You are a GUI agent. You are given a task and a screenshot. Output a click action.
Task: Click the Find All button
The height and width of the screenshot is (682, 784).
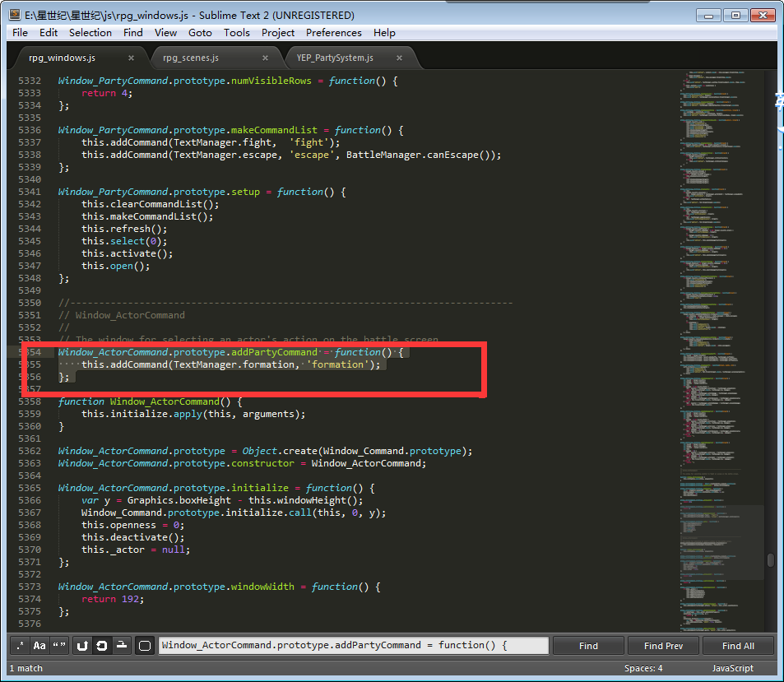[x=738, y=646]
